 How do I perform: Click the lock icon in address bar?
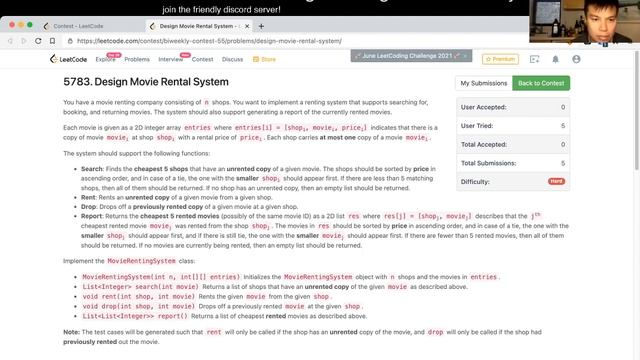pyautogui.click(x=70, y=41)
